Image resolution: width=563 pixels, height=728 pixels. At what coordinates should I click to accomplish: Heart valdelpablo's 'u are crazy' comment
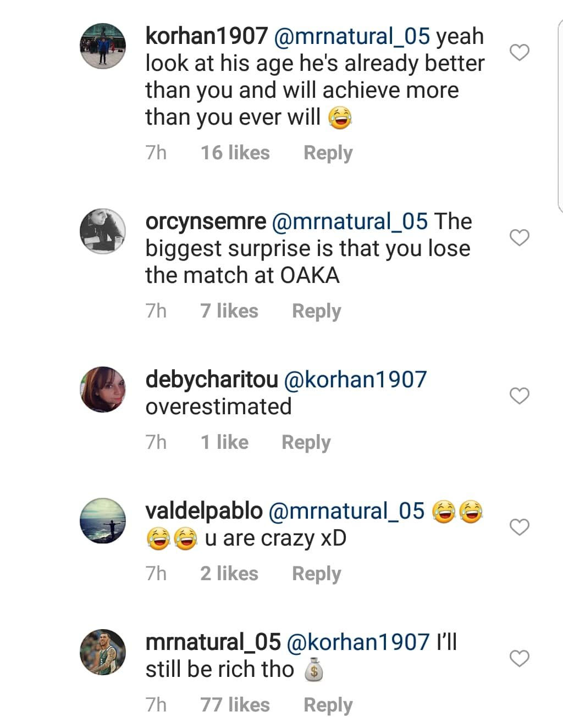(520, 527)
